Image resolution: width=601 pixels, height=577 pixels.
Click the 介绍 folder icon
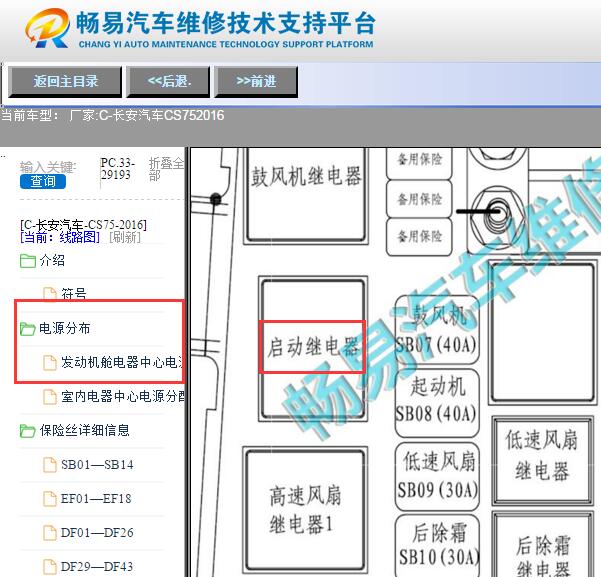tap(28, 261)
